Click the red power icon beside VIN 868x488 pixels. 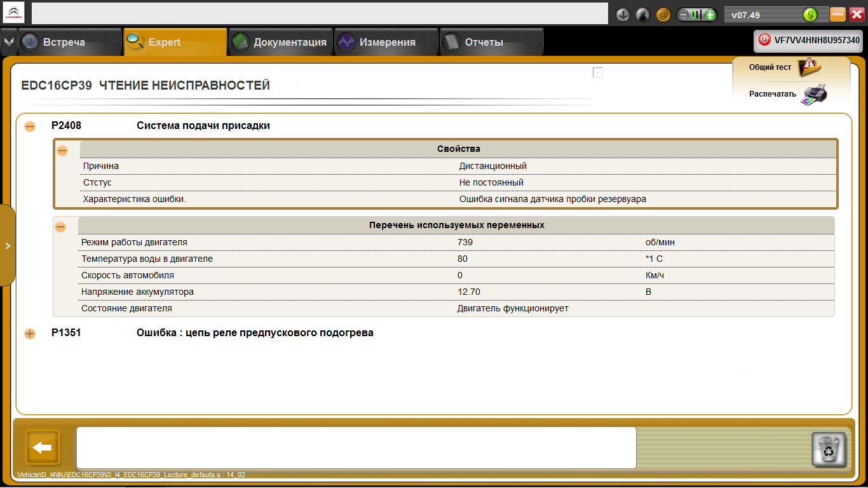(764, 40)
